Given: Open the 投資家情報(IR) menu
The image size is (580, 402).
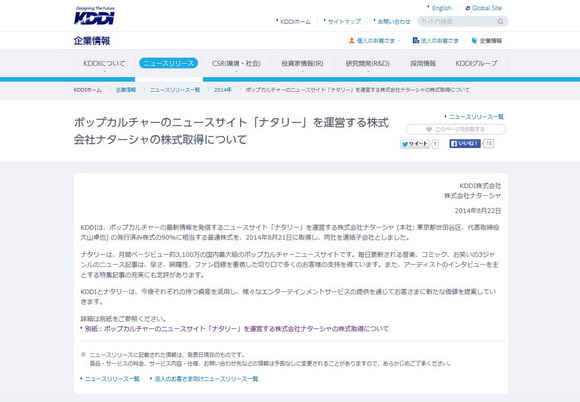Looking at the screenshot, I should 303,63.
